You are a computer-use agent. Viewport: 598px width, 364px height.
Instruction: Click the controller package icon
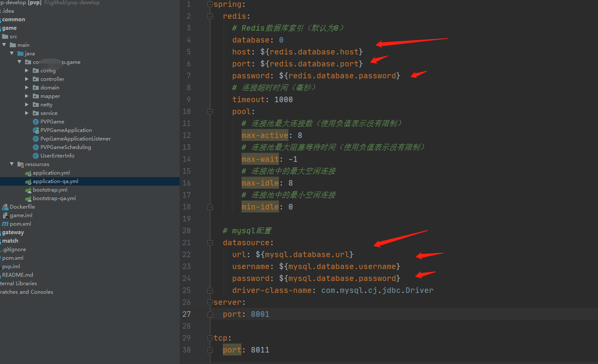(x=36, y=79)
